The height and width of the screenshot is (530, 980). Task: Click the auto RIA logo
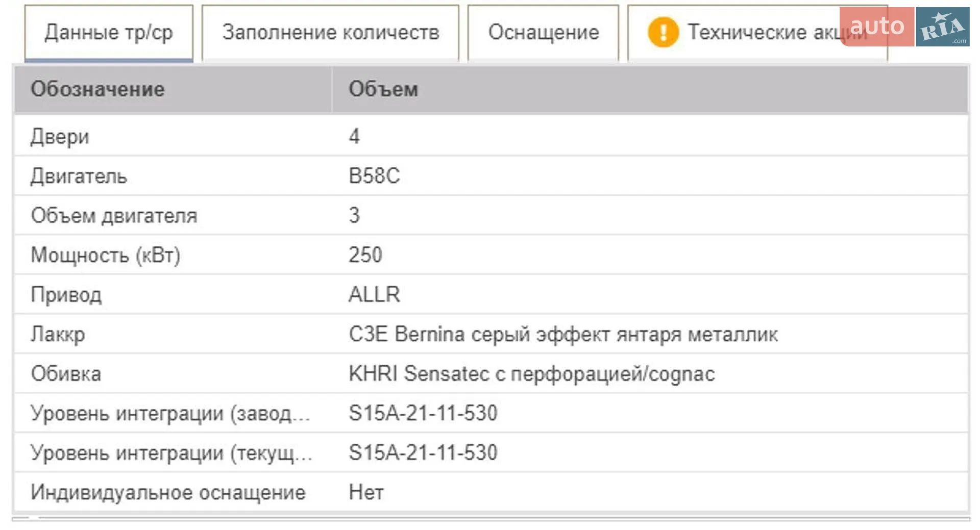click(904, 27)
